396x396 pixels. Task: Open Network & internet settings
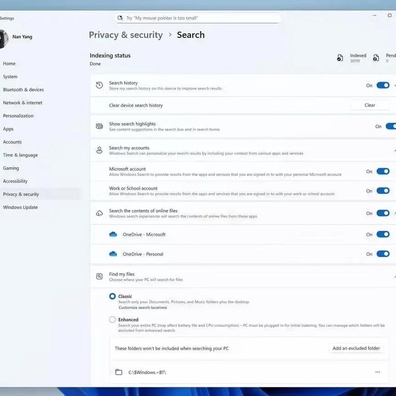point(23,103)
